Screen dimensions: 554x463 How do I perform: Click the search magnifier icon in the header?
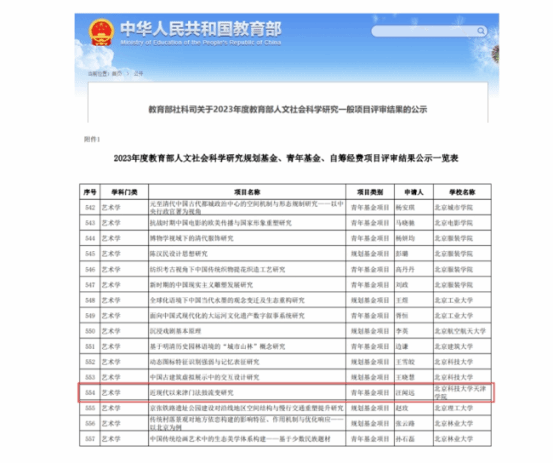pos(481,31)
